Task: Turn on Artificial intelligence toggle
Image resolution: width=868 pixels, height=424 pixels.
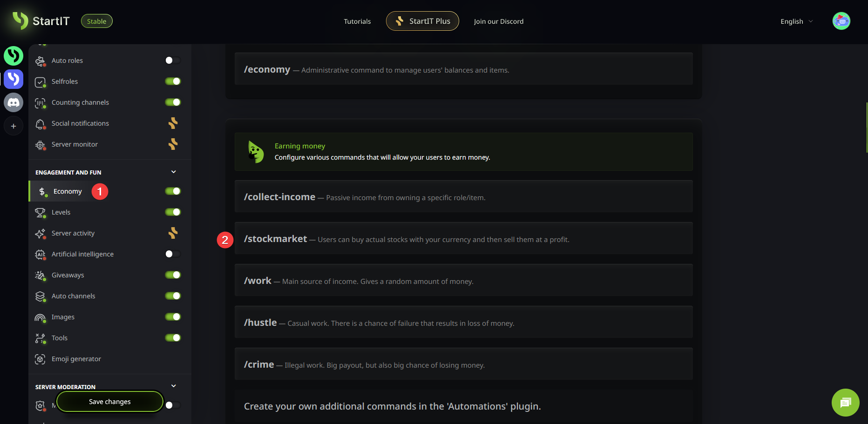Action: coord(173,254)
